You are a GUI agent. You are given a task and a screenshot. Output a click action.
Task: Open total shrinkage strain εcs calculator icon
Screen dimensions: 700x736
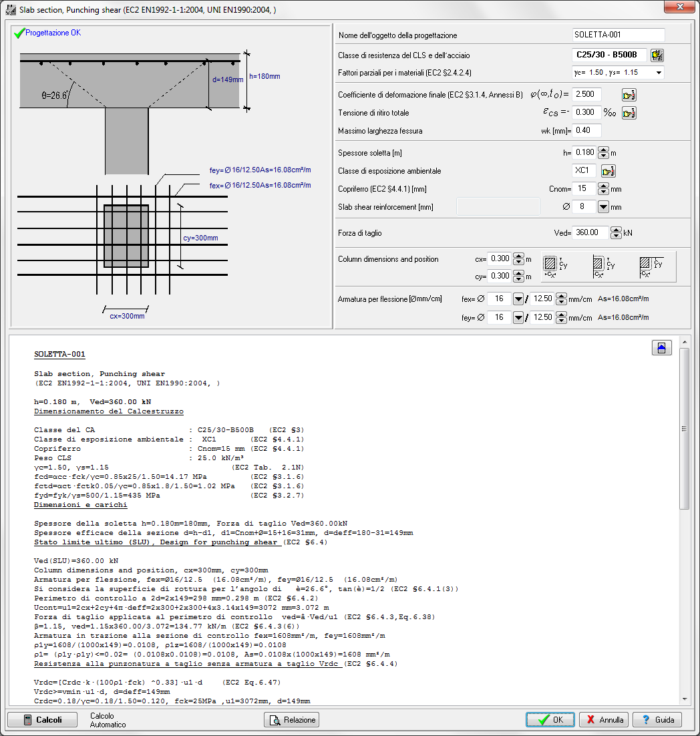pos(629,113)
